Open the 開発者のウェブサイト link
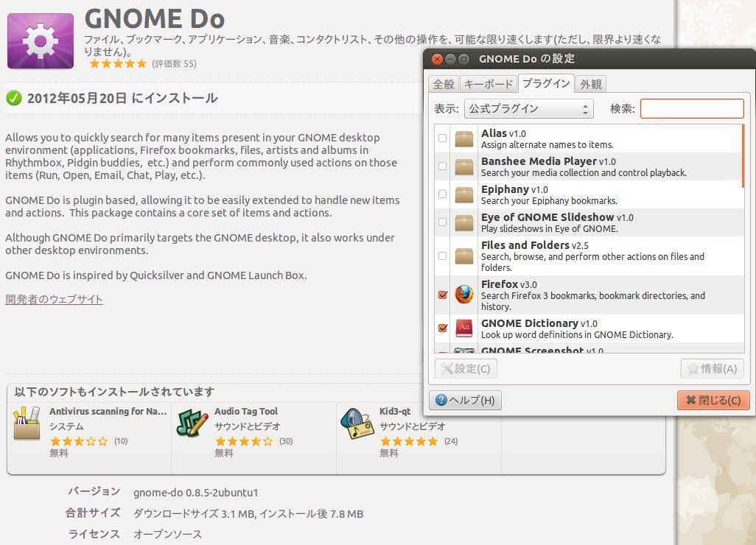756x545 pixels. (x=54, y=299)
